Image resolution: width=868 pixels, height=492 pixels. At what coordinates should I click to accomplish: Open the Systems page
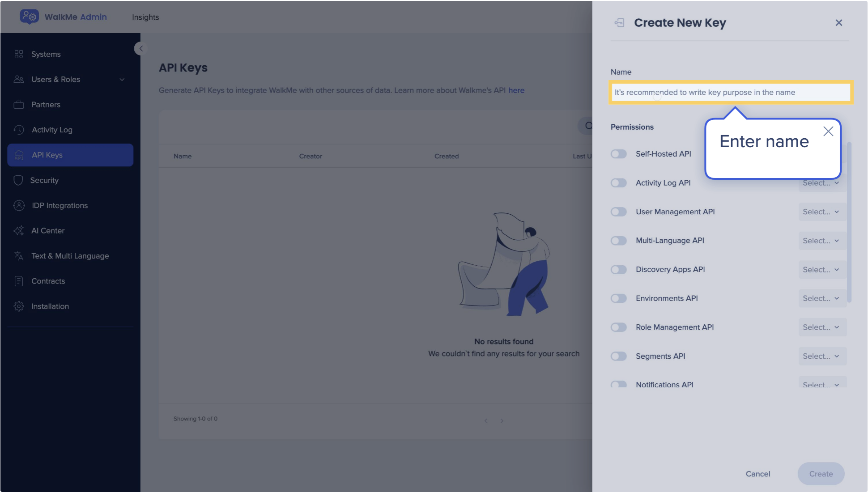(70, 54)
